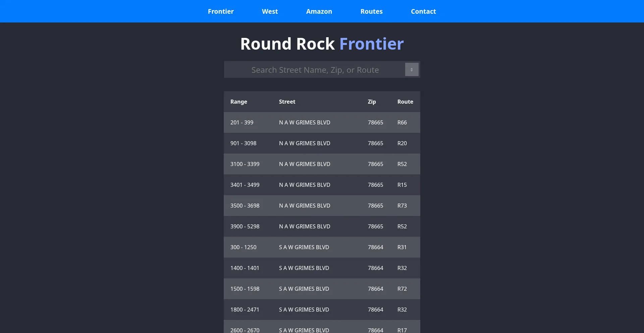Select route R72 cell
The image size is (644, 333).
pyautogui.click(x=402, y=289)
